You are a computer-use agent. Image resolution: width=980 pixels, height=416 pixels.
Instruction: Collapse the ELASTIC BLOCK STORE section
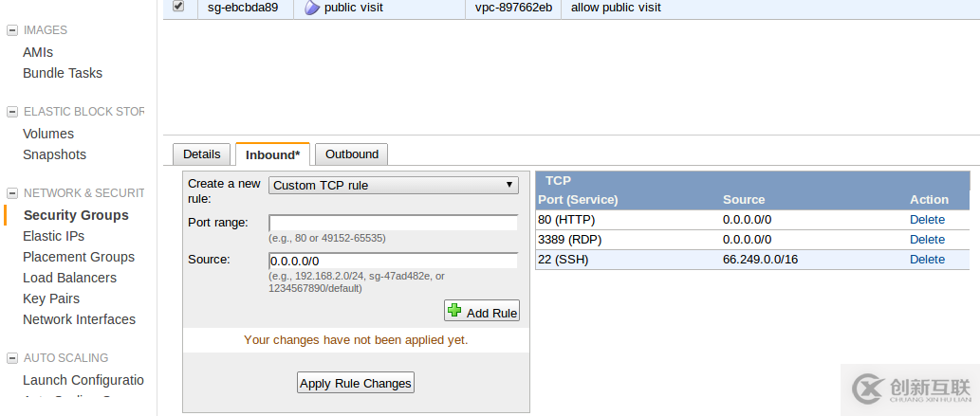tap(12, 112)
